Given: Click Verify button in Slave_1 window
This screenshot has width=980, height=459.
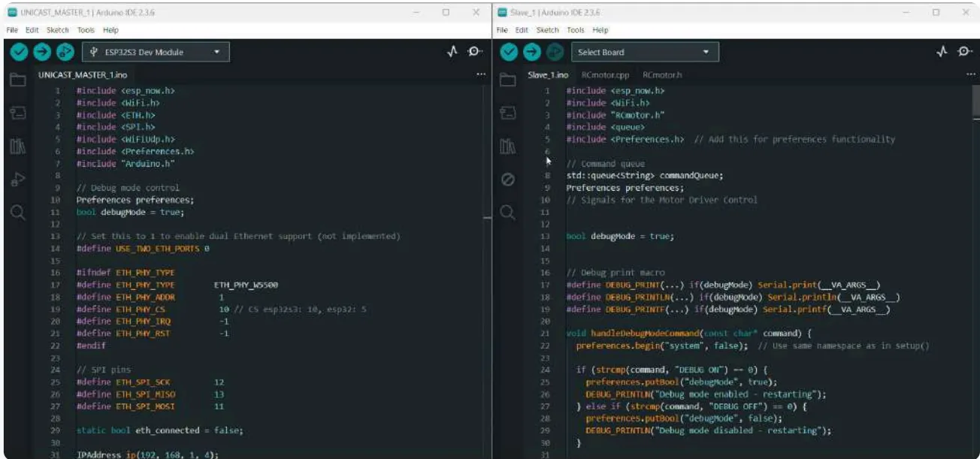Looking at the screenshot, I should [509, 52].
